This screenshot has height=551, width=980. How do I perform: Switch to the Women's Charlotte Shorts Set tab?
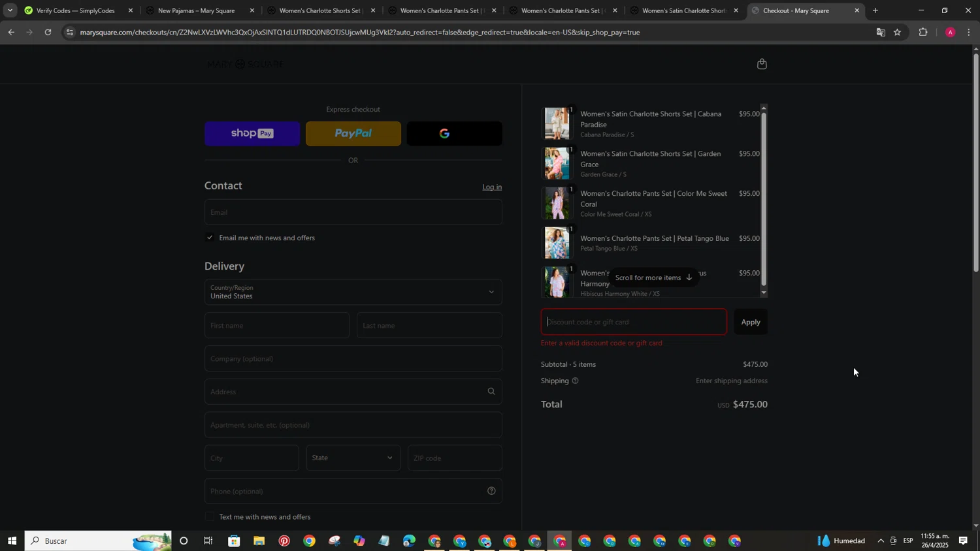320,10
